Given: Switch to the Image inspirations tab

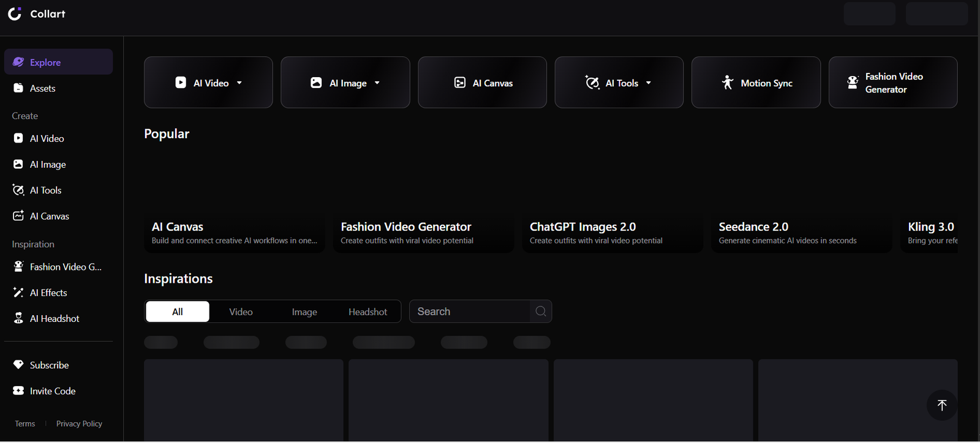Looking at the screenshot, I should (304, 311).
